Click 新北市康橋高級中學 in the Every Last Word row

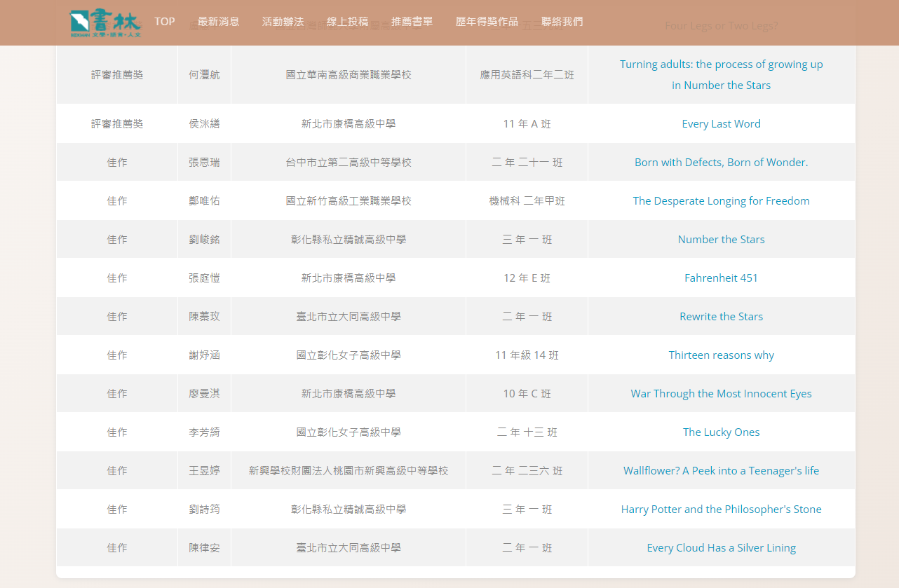point(349,124)
